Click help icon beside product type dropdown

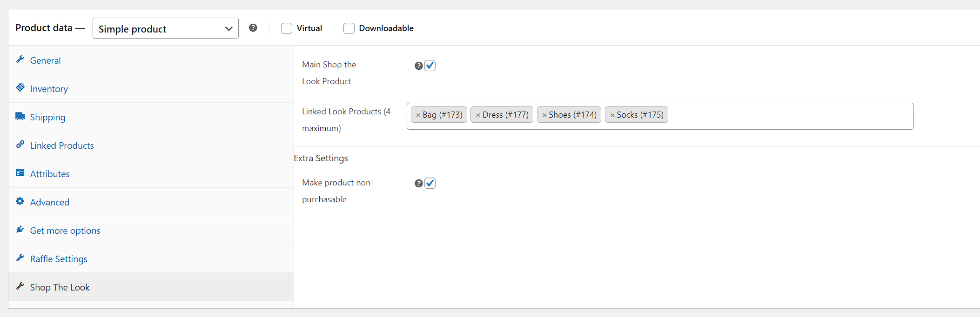(253, 28)
